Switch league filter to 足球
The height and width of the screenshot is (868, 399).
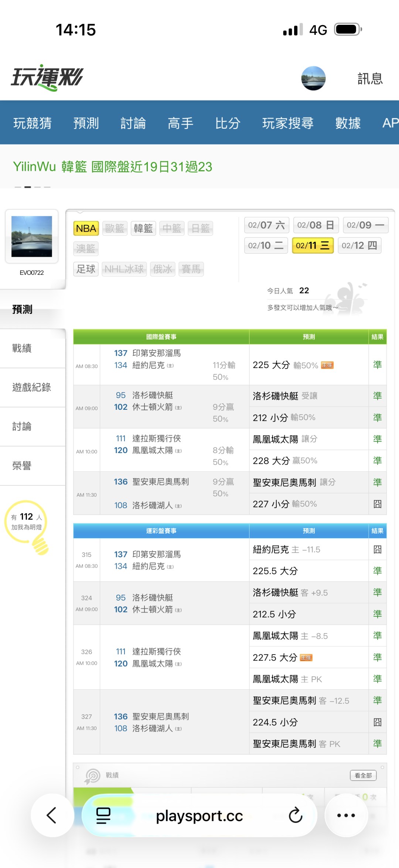86,269
